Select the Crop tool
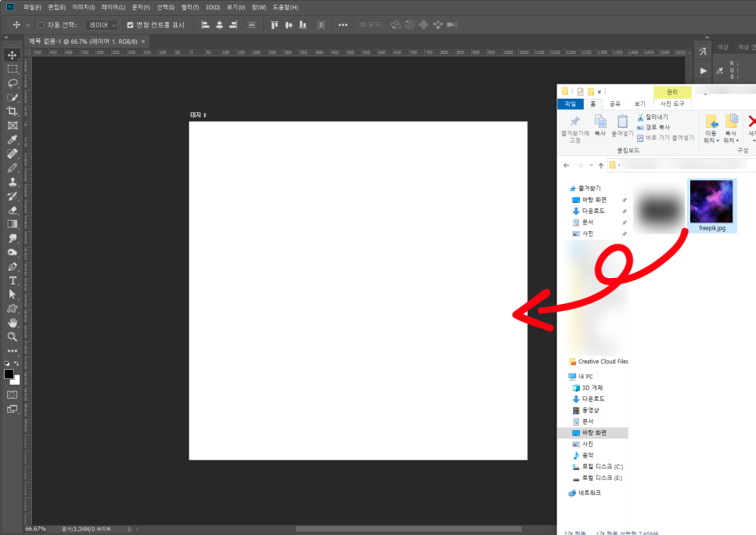Viewport: 756px width, 535px height. [13, 111]
